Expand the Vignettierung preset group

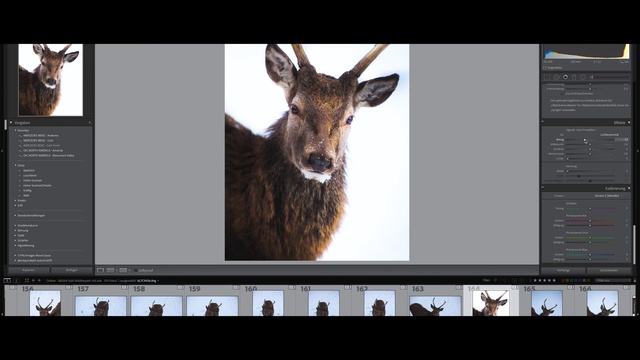tap(16, 245)
